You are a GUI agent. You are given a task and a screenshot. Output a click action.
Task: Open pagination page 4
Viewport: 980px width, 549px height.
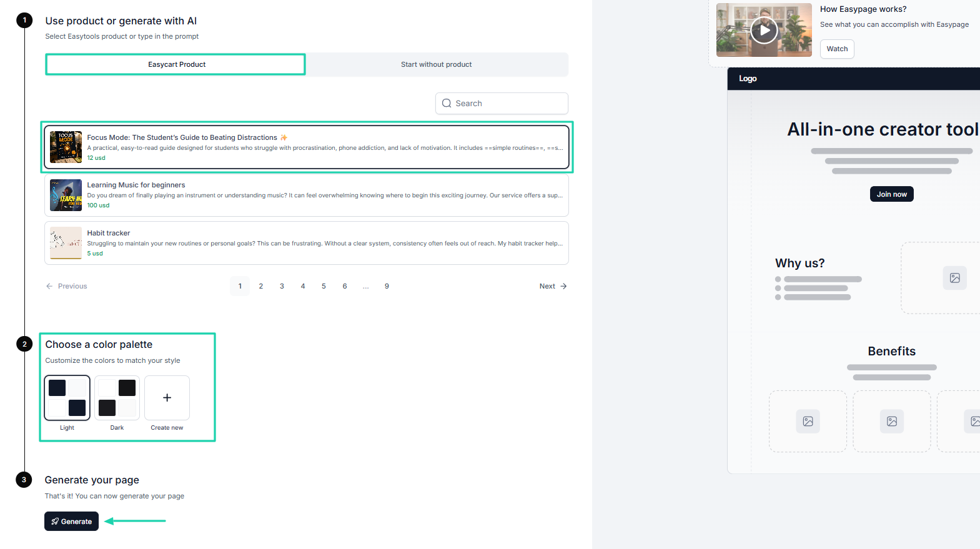[303, 286]
